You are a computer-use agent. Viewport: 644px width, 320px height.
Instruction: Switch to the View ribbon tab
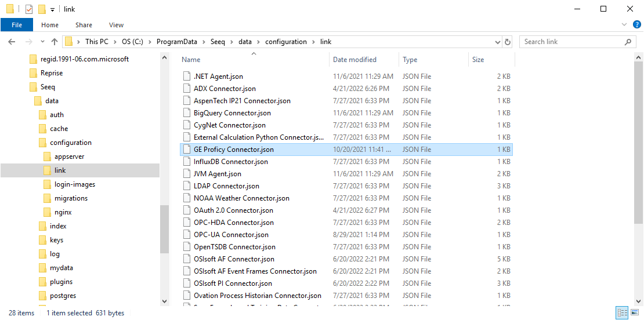116,25
